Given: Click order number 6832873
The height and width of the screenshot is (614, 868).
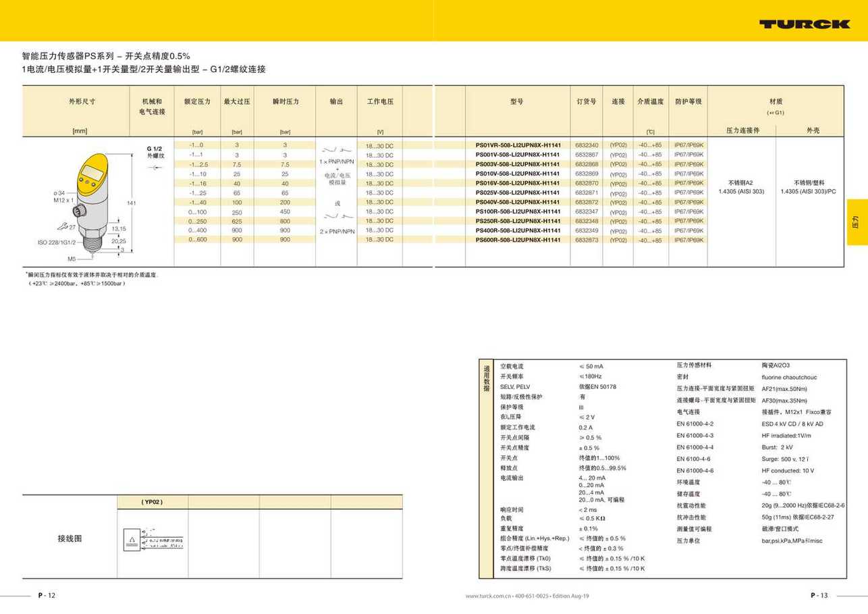Looking at the screenshot, I should (x=587, y=240).
